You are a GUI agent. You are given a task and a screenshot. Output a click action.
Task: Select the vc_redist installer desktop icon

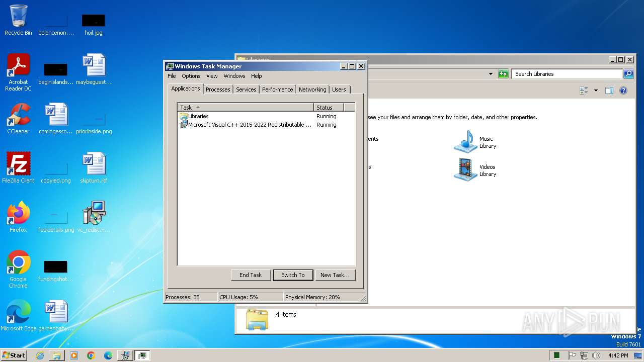pos(94,217)
